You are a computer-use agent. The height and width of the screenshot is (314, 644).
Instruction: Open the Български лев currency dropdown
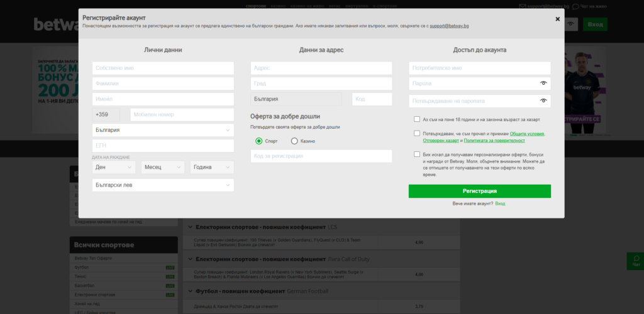163,185
